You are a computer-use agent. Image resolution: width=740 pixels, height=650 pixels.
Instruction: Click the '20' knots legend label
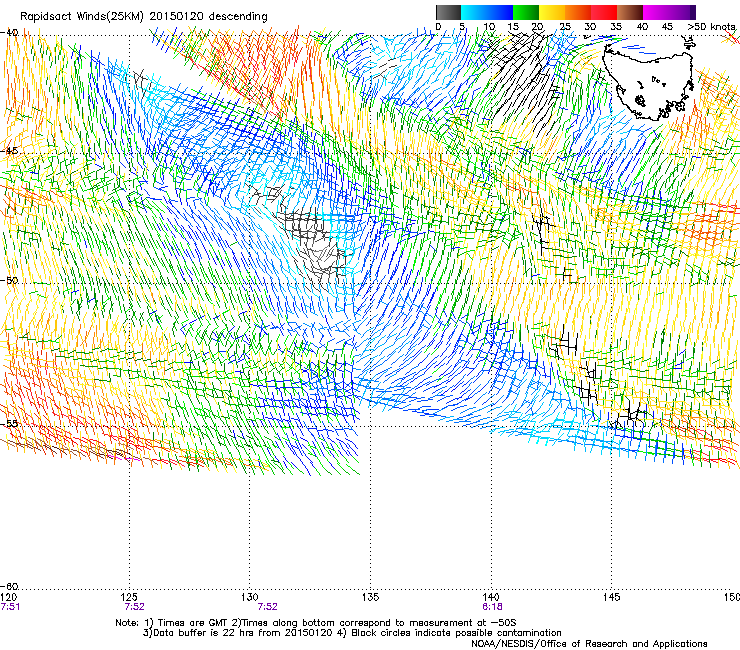click(x=538, y=27)
